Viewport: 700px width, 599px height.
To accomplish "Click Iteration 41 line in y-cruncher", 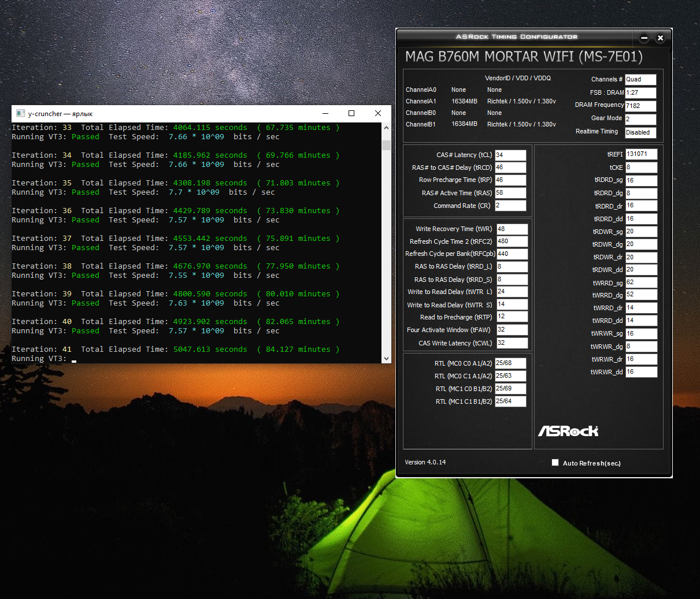I will tap(176, 349).
